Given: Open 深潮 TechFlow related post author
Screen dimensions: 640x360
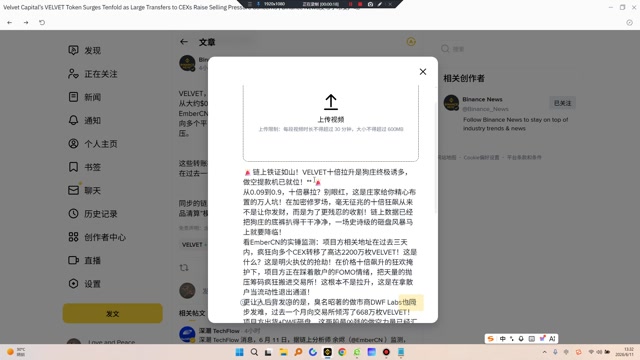Looking at the screenshot, I should pyautogui.click(x=219, y=331).
